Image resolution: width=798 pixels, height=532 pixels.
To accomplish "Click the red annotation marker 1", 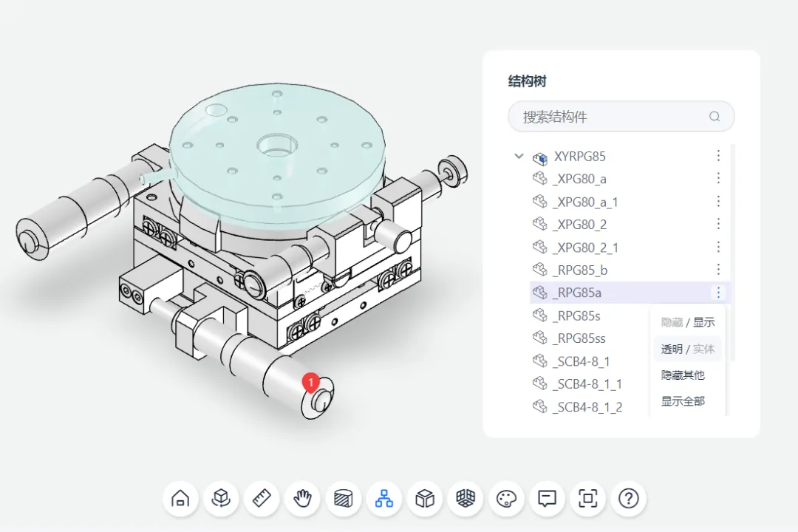I will 311,383.
